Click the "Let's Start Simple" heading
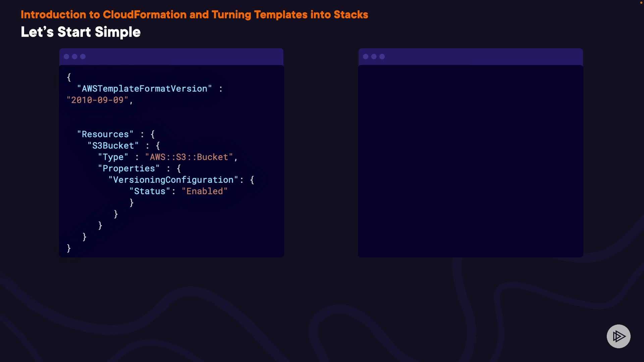Screen dimensions: 644x362 coord(80,32)
